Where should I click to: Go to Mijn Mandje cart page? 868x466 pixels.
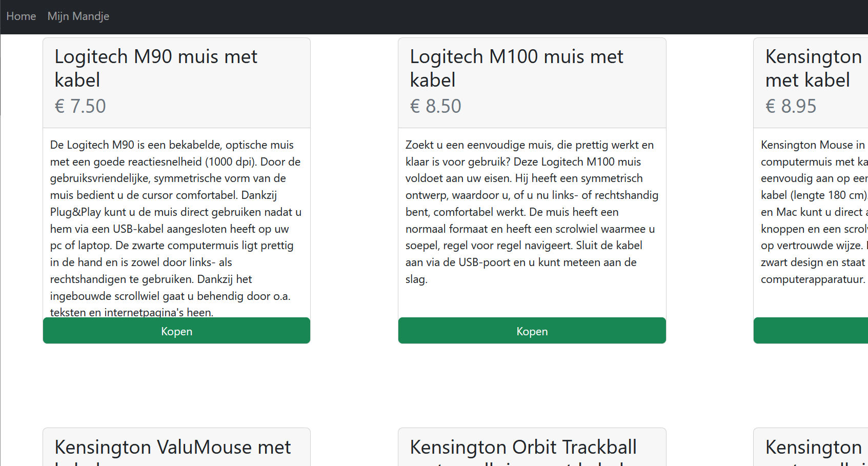78,16
